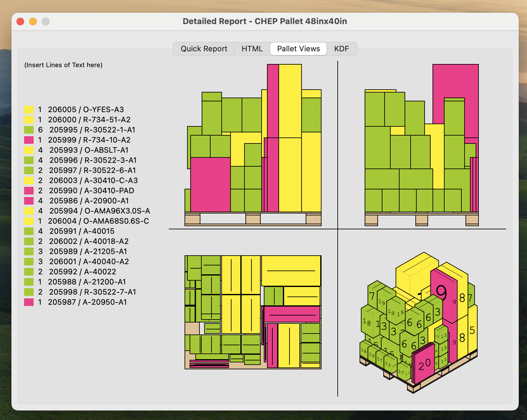Image resolution: width=527 pixels, height=420 pixels.
Task: Click the yellow swatch for 206005 / O-YFES-A3
Action: click(29, 110)
